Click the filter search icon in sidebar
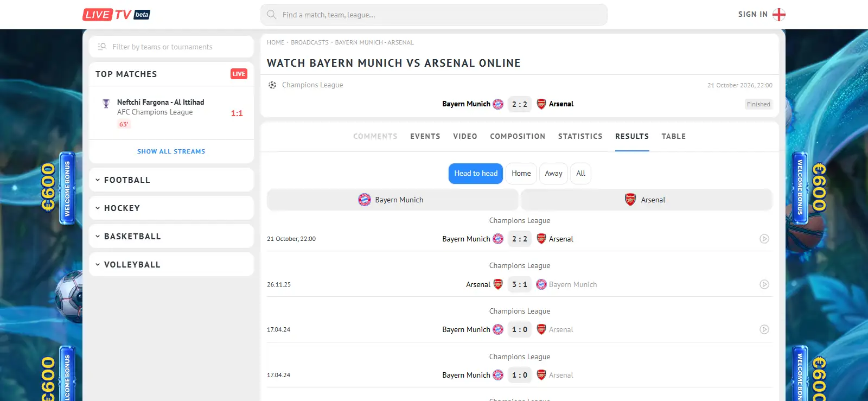This screenshot has width=868, height=401. coord(102,47)
